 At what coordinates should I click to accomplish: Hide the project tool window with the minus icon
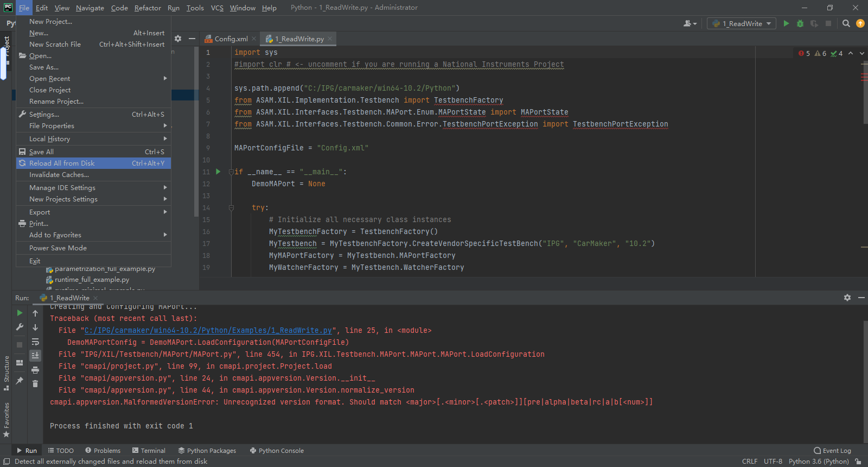coord(192,39)
